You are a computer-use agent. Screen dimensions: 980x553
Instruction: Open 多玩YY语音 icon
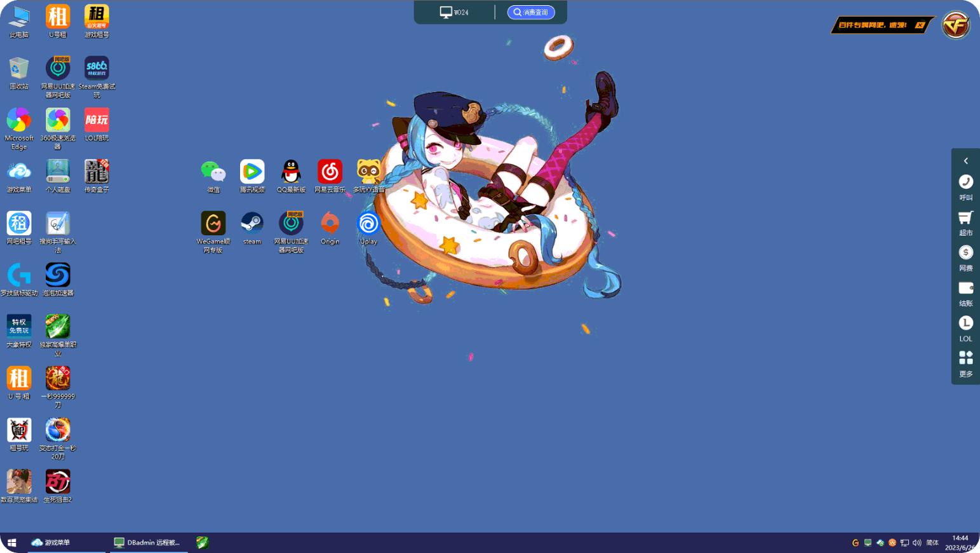pyautogui.click(x=369, y=176)
